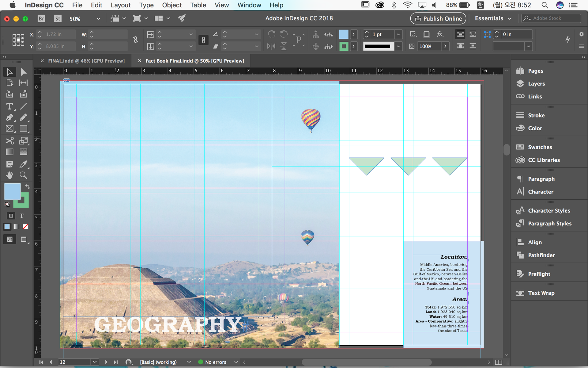Select the Pencil tool
The width and height of the screenshot is (588, 368).
click(x=23, y=117)
